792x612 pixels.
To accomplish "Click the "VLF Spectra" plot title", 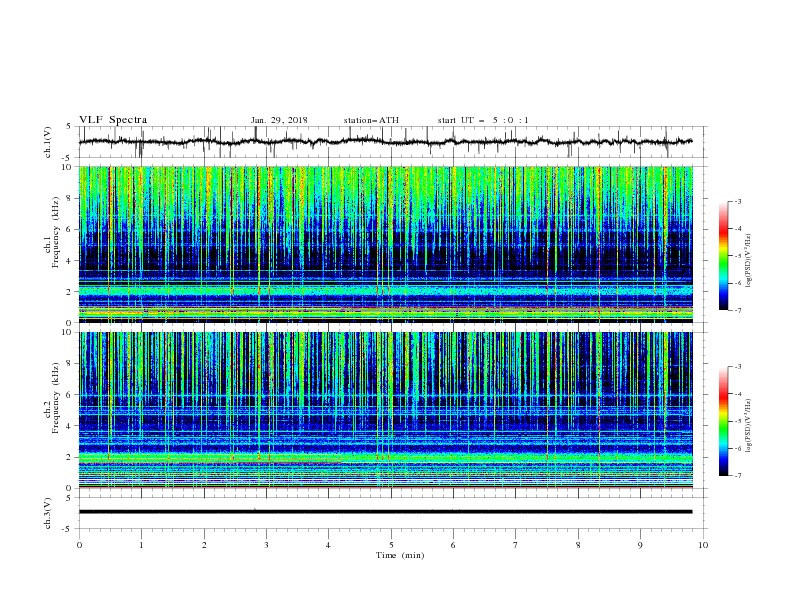I will 113,120.
